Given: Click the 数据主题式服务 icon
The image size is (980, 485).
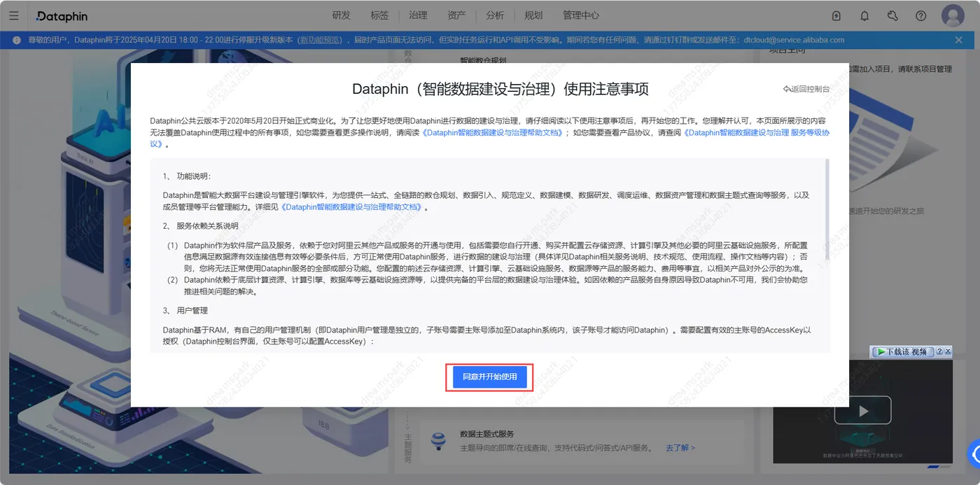Looking at the screenshot, I should [439, 440].
